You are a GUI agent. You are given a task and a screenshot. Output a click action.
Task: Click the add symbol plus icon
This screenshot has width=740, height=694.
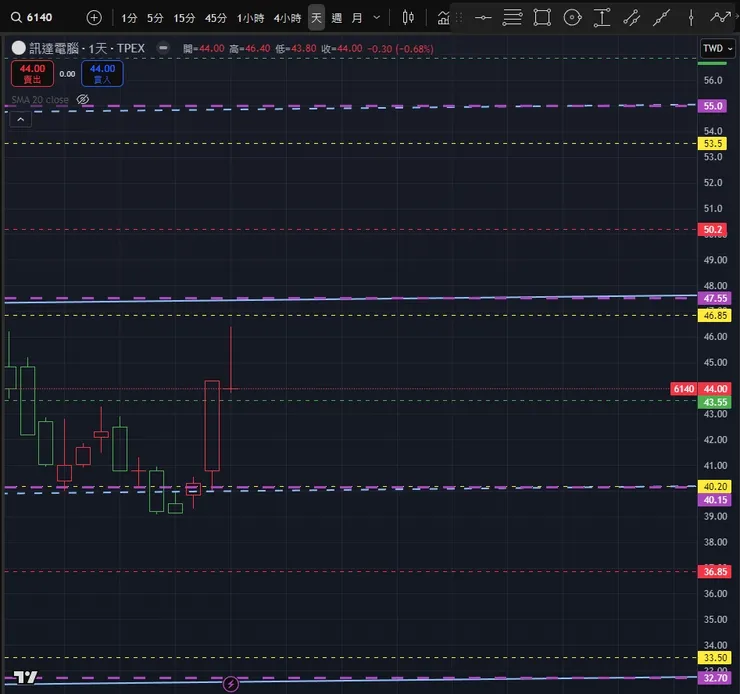pyautogui.click(x=94, y=17)
